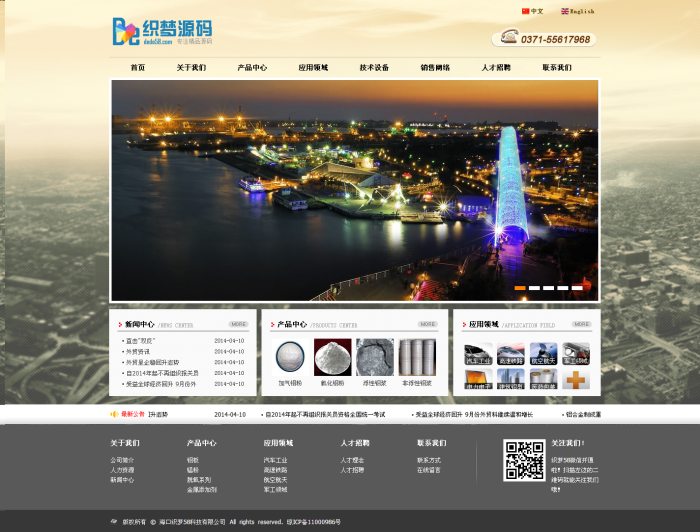Open the 公司简介 footer link
The height and width of the screenshot is (532, 700).
pyautogui.click(x=122, y=460)
